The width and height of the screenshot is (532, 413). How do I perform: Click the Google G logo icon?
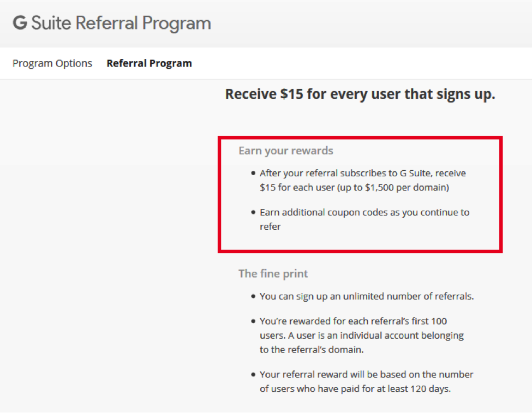click(x=20, y=23)
